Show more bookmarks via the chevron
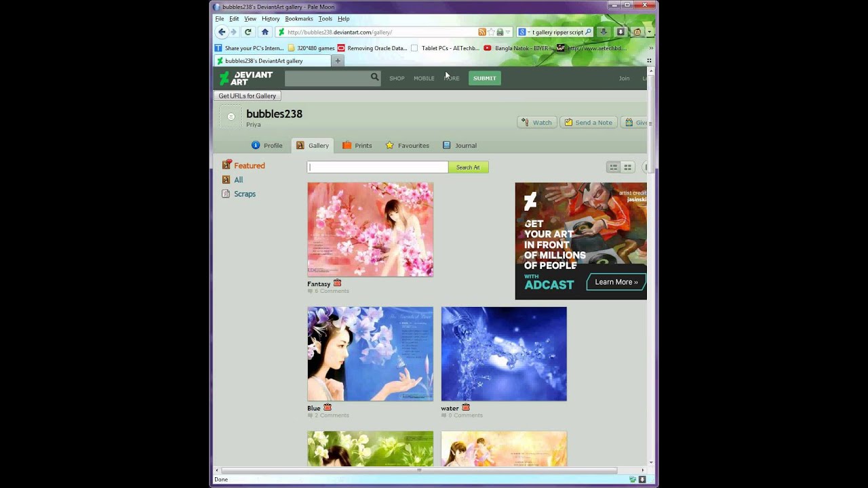 pyautogui.click(x=651, y=48)
